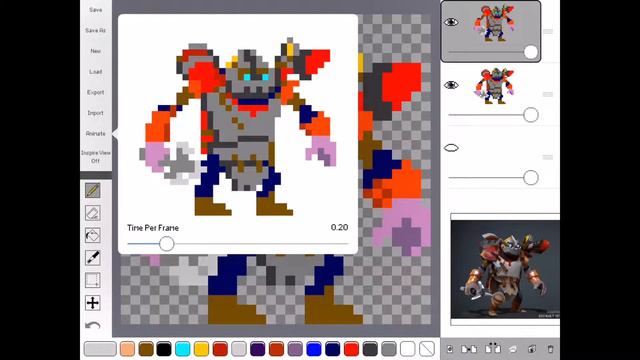The height and width of the screenshot is (360, 640).
Task: Pick the cyan color swatch
Action: pyautogui.click(x=182, y=349)
